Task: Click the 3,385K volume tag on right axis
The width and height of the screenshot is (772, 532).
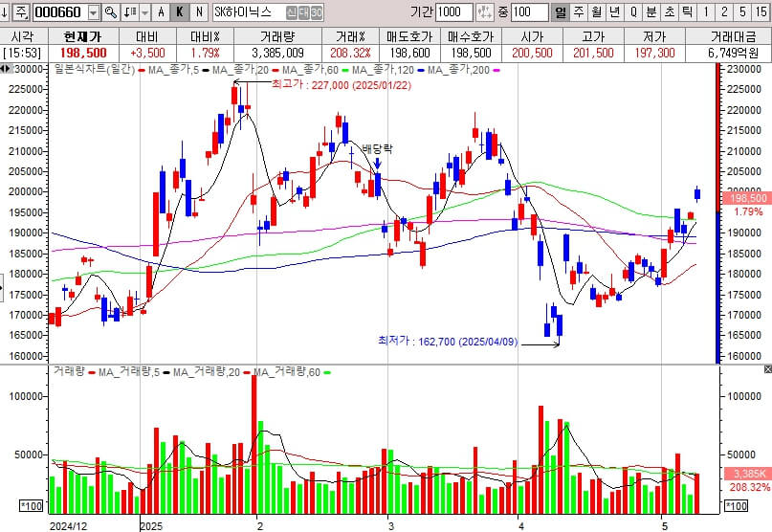Action: (x=748, y=474)
